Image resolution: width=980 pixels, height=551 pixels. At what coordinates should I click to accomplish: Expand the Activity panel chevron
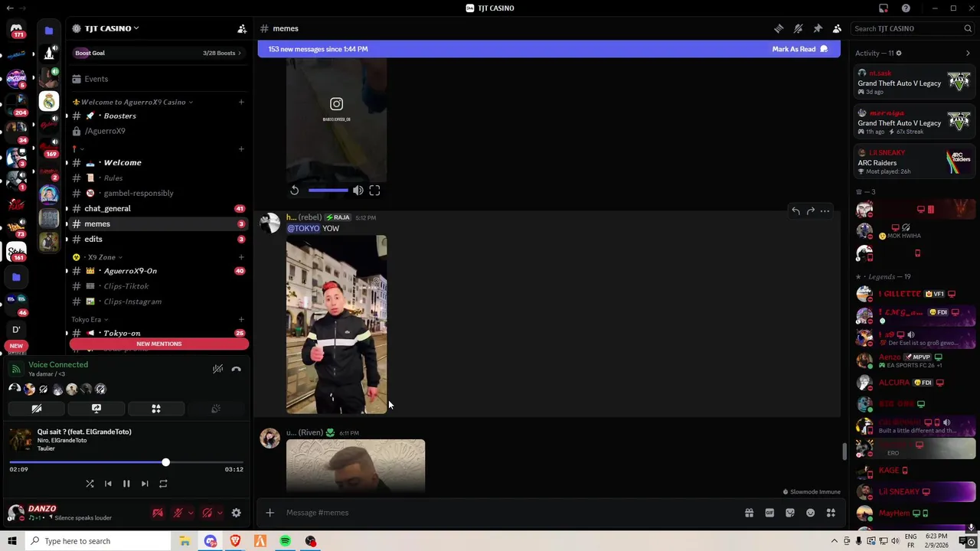pyautogui.click(x=968, y=53)
